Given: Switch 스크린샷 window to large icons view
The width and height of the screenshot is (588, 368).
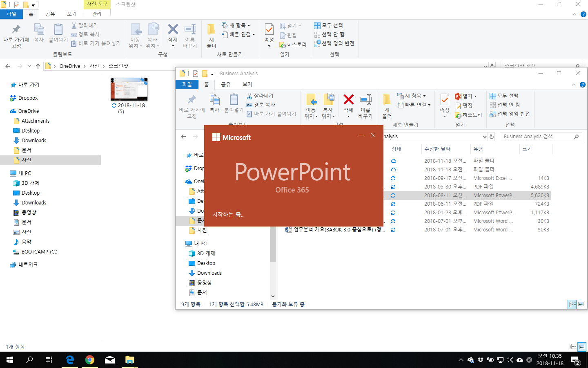Looking at the screenshot, I should (x=582, y=347).
